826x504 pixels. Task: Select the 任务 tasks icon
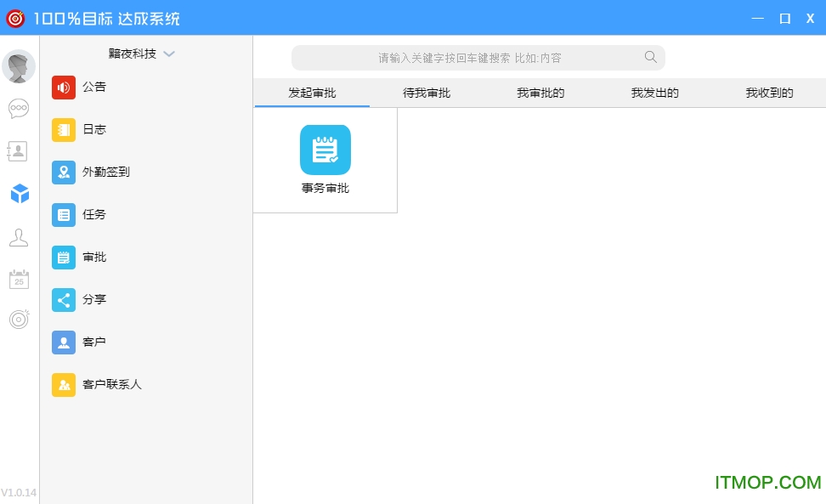(x=64, y=214)
